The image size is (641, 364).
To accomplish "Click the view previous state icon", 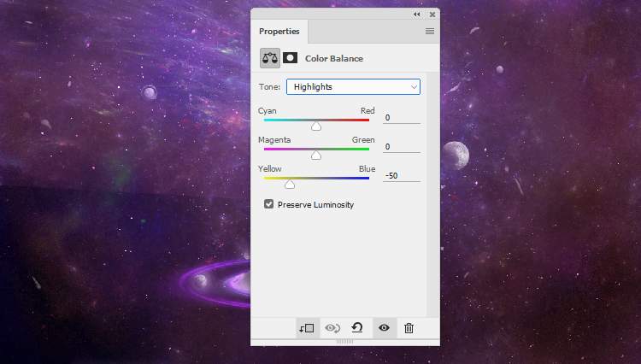I will point(332,328).
